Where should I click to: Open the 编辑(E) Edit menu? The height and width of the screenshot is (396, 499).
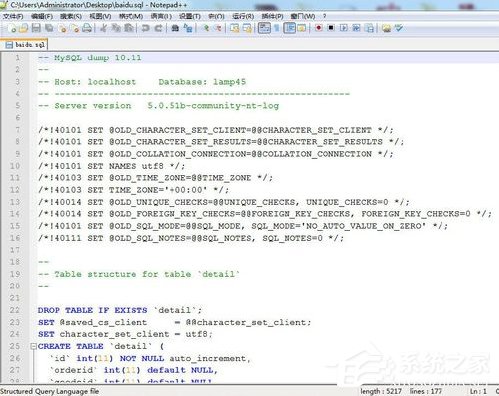point(42,16)
